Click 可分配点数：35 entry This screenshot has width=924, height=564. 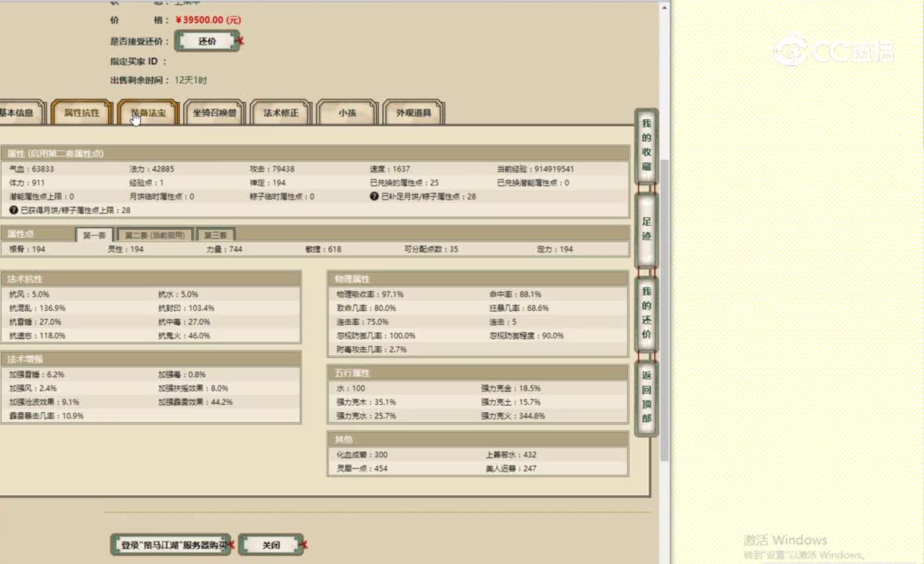coord(431,249)
